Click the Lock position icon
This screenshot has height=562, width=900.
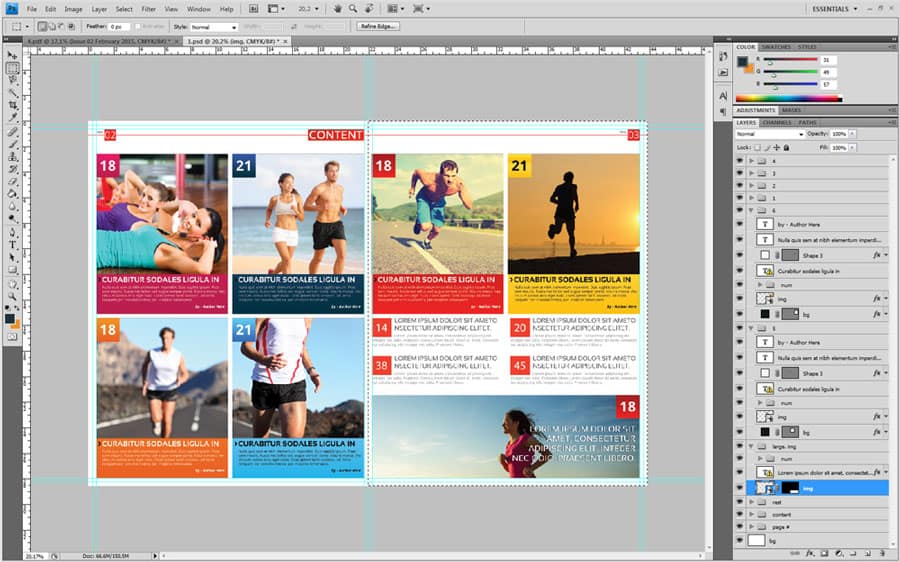pos(777,148)
